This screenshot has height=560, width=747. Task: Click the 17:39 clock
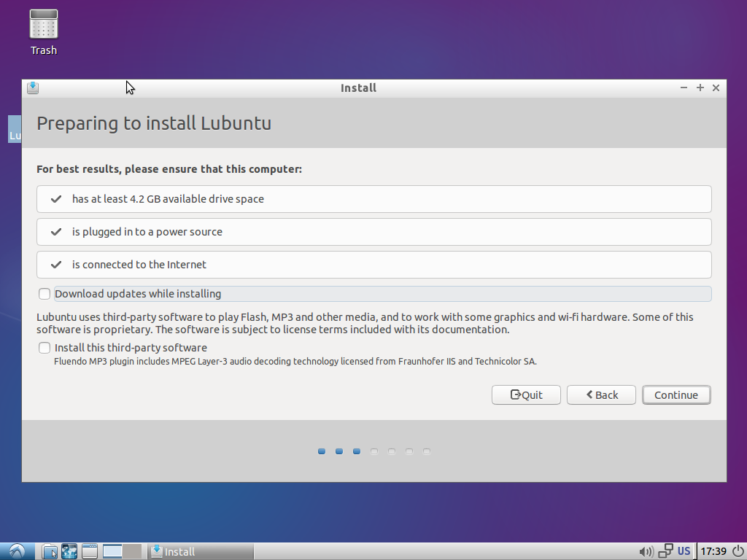713,551
